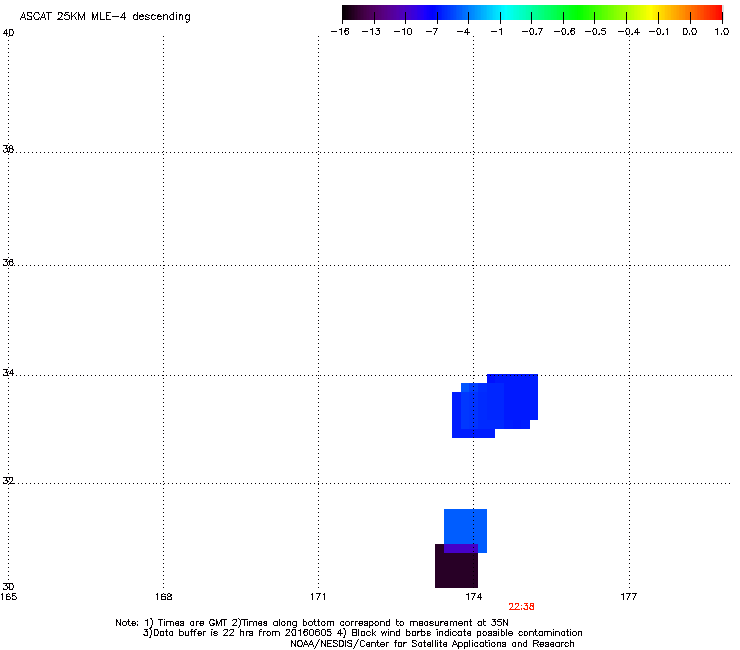Click the -1 color scale label
The width and height of the screenshot is (740, 650).
[x=496, y=32]
